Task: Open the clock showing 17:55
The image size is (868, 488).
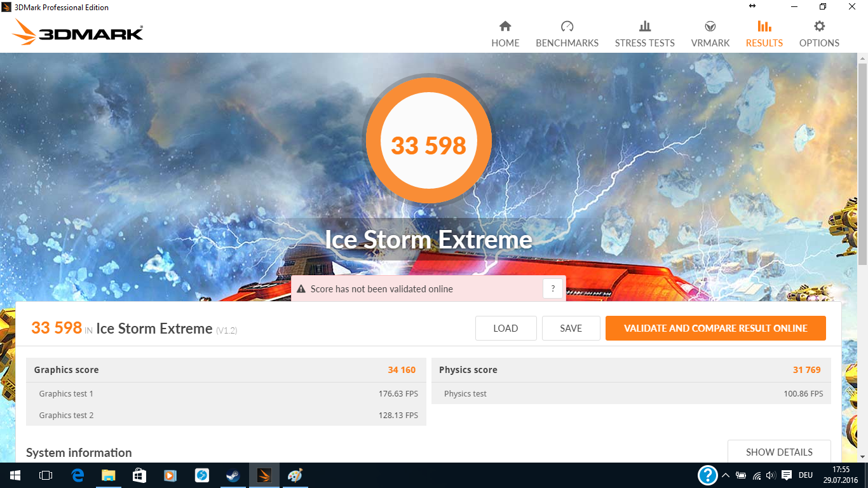Action: click(x=841, y=475)
